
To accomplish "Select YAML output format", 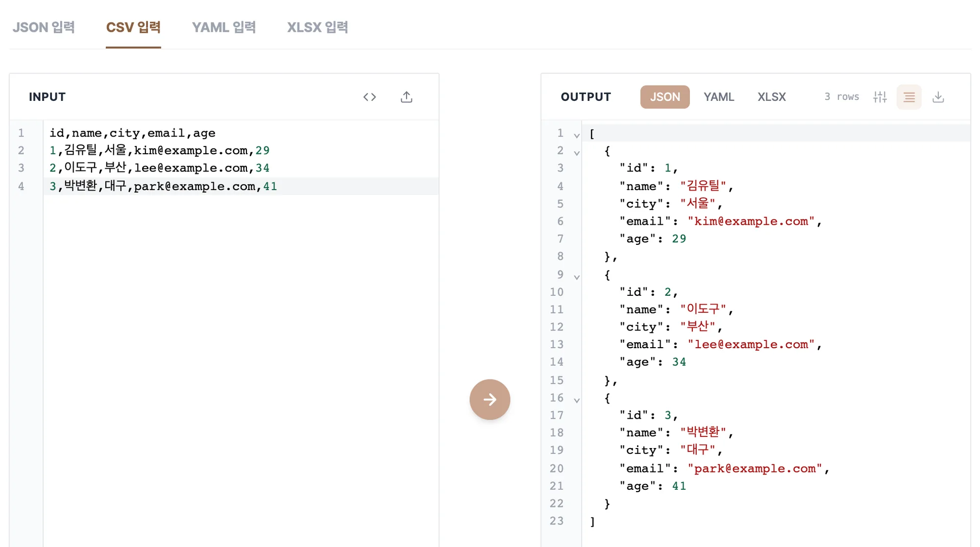I will [719, 97].
